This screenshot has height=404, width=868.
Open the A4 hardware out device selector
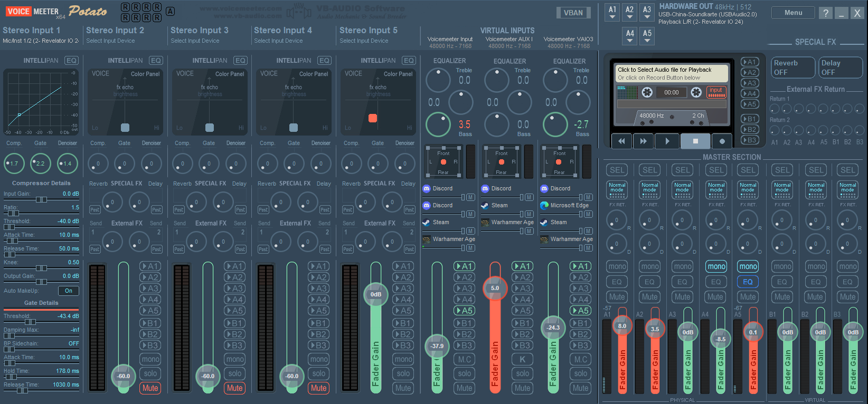pyautogui.click(x=630, y=36)
